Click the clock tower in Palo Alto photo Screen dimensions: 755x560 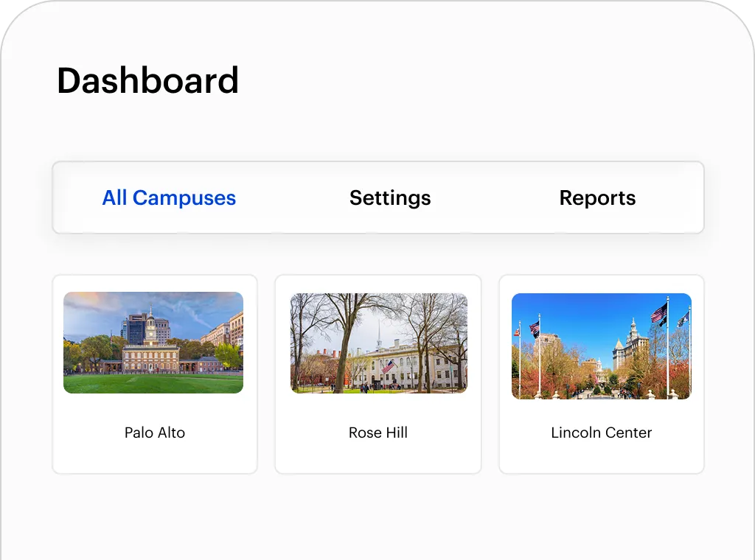[x=150, y=328]
